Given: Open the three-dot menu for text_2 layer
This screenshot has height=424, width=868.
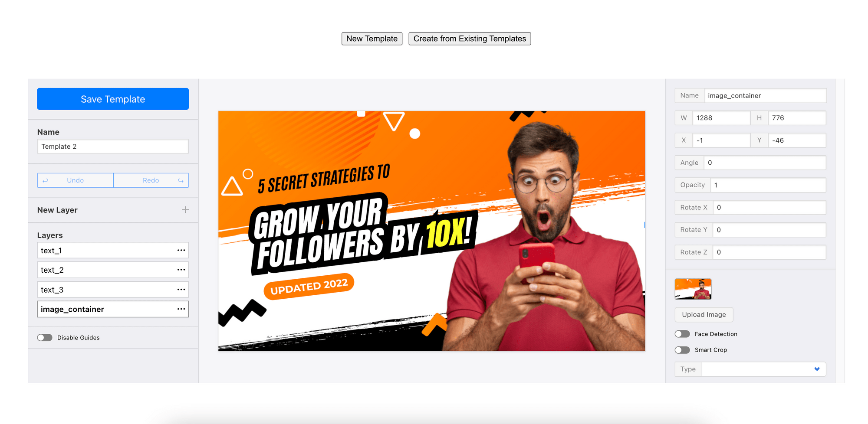Looking at the screenshot, I should point(181,270).
